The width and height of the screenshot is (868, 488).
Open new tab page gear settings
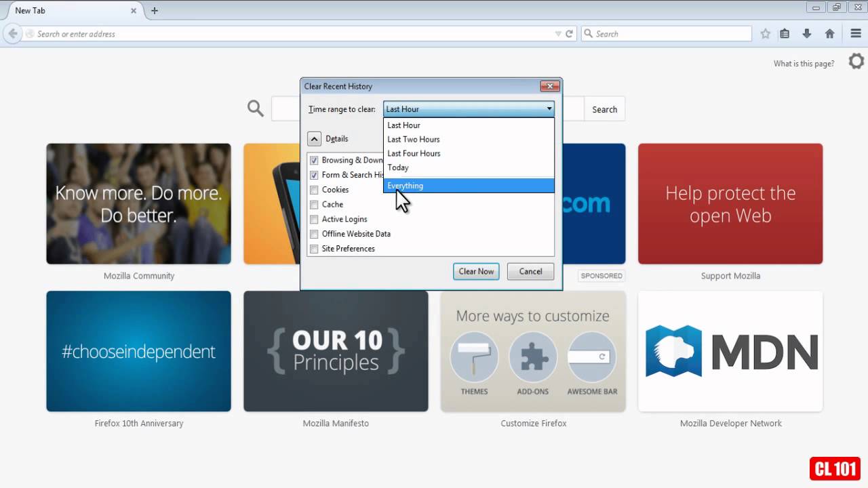click(x=856, y=62)
